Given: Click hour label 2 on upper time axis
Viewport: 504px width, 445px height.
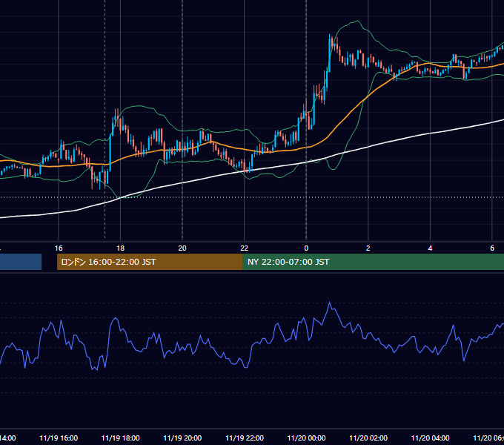Looking at the screenshot, I should 368,248.
